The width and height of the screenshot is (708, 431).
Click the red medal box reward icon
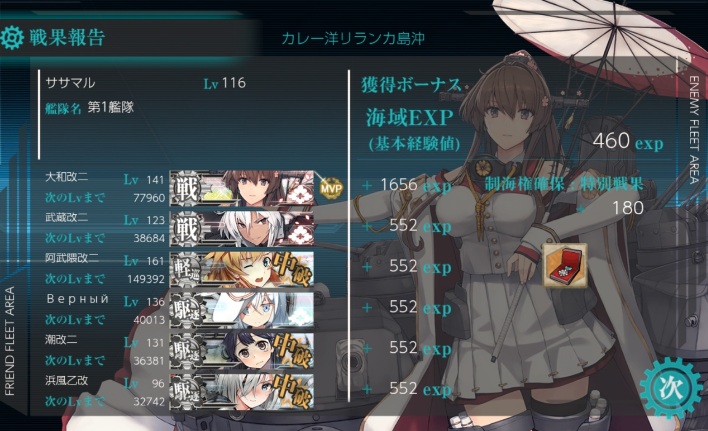(565, 265)
